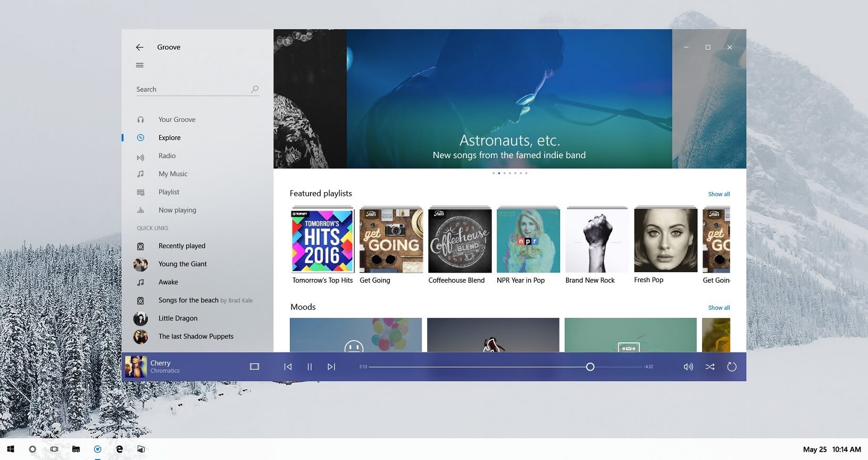This screenshot has width=868, height=460.
Task: Show all Featured playlists
Action: 719,194
